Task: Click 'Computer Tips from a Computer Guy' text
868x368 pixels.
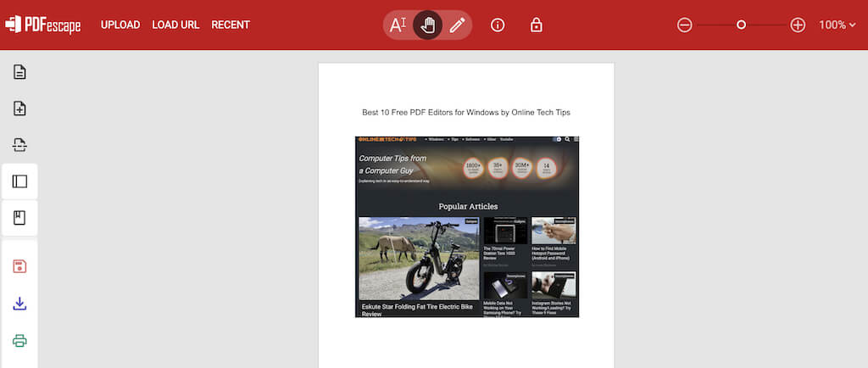Action: [393, 164]
